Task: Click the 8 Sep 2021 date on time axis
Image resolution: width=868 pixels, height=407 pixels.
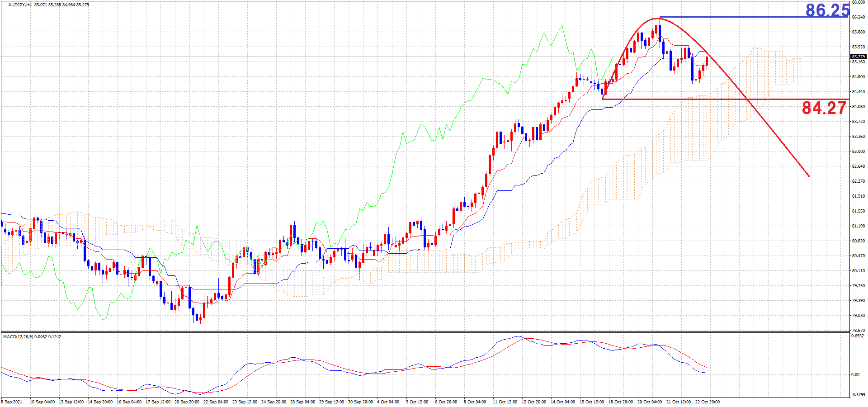Action: coord(12,402)
